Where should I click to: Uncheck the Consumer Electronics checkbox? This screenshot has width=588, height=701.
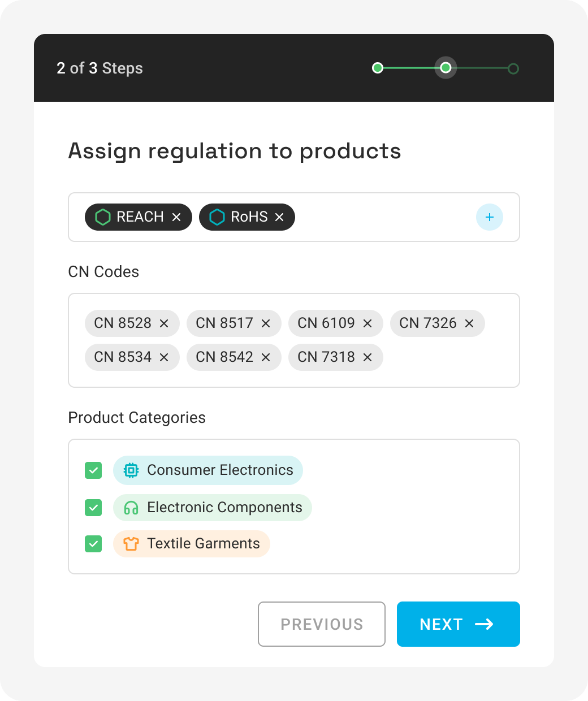click(x=93, y=470)
